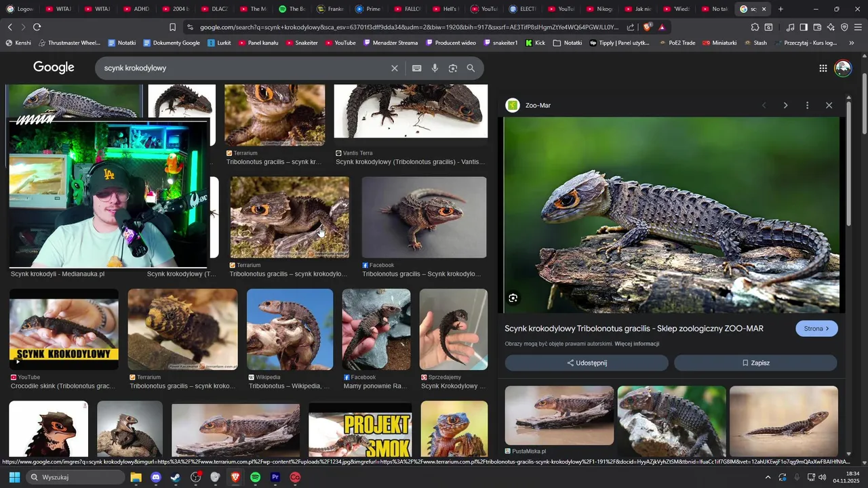Show hidden system tray icons
The image size is (868, 488).
click(768, 477)
